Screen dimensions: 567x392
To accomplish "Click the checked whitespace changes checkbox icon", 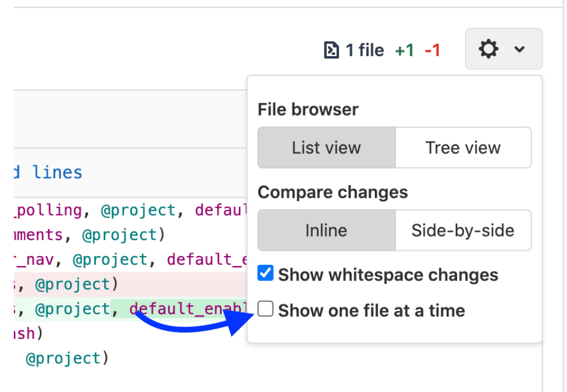I will 265,273.
